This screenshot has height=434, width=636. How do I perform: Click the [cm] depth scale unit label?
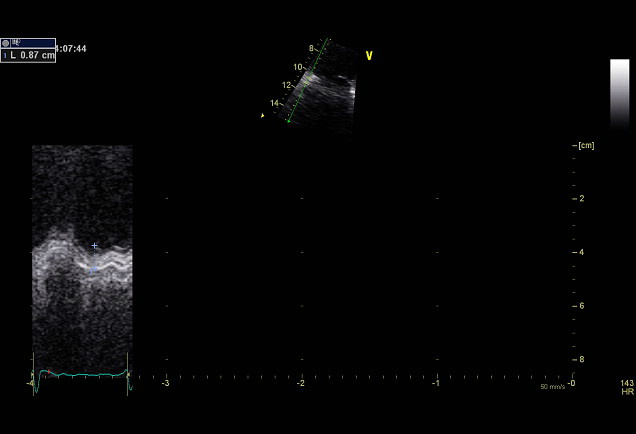click(585, 146)
